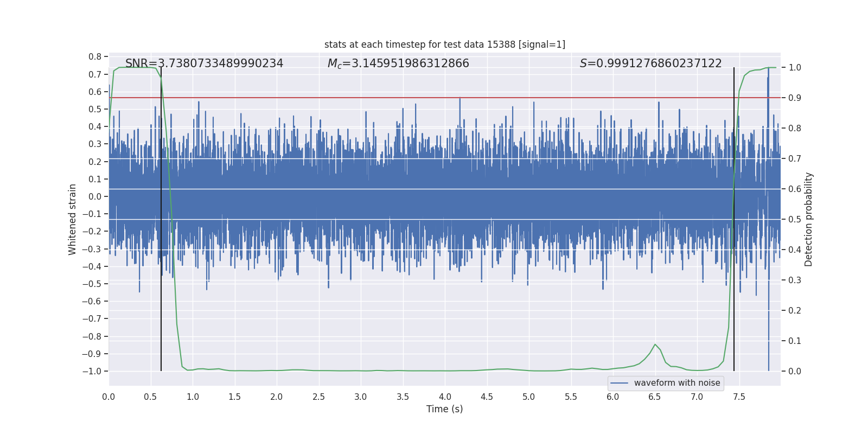
Task: Click the 0.0 tick on detection probability axis
Action: (794, 372)
